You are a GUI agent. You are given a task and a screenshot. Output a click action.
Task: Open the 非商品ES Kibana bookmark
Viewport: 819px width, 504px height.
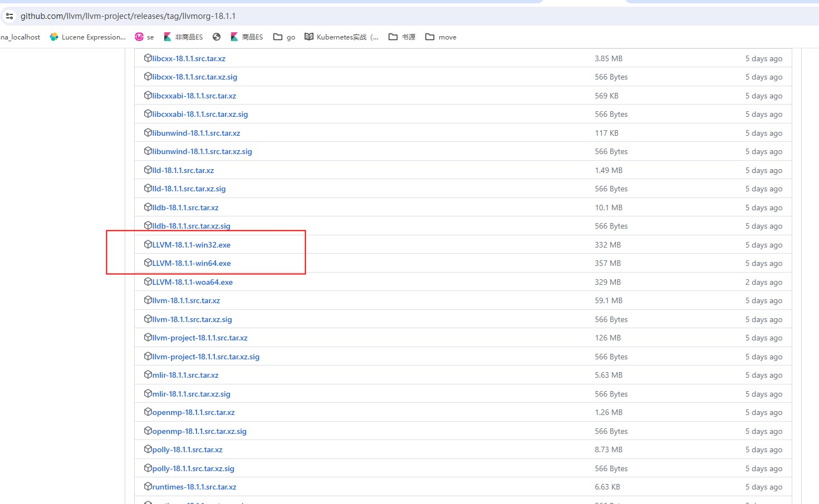(183, 37)
